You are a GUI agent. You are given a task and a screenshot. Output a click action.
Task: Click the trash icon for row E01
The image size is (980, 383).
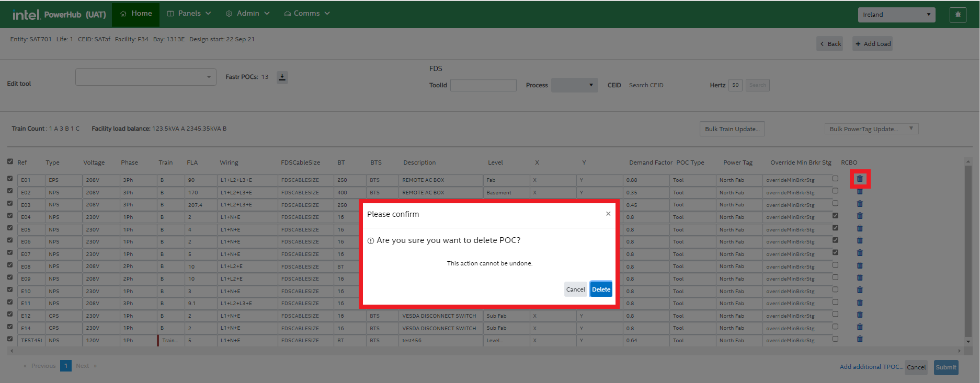click(859, 179)
